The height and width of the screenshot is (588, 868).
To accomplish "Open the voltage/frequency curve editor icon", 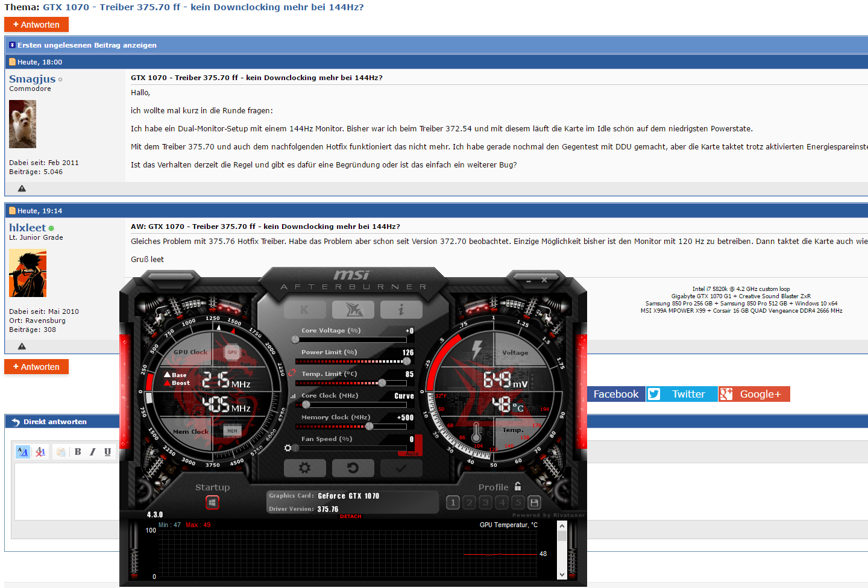I will pos(293,396).
